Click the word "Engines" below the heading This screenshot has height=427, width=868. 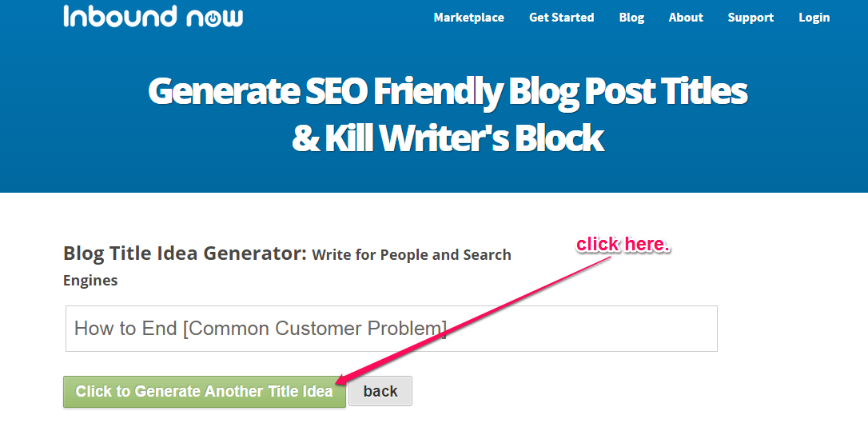click(x=90, y=280)
